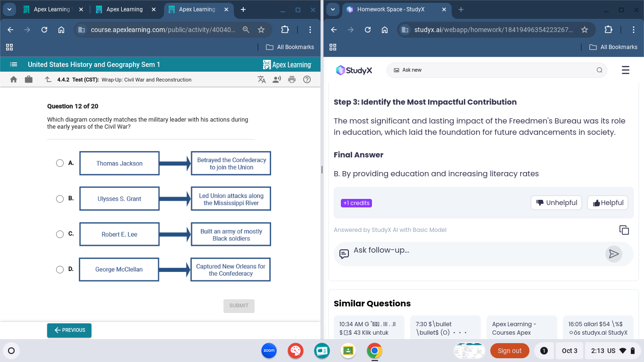Select radio button for answer C
Viewport: 644px width, 362px height.
[x=60, y=234]
